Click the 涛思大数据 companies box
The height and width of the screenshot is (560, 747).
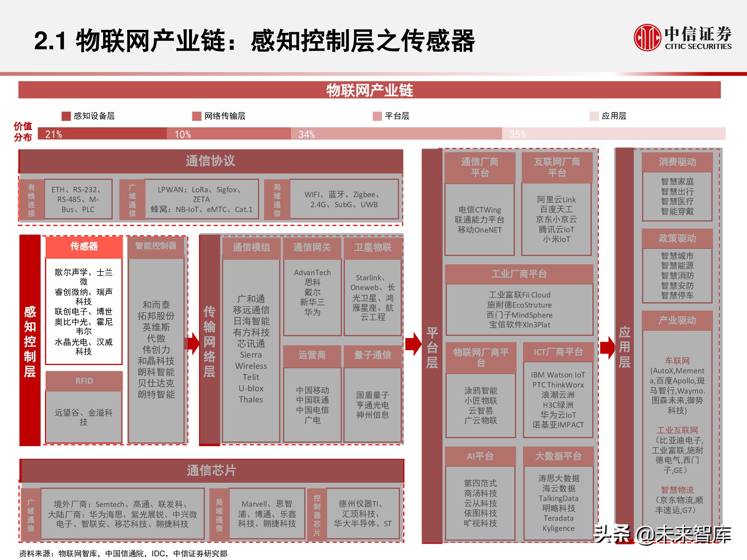click(559, 503)
